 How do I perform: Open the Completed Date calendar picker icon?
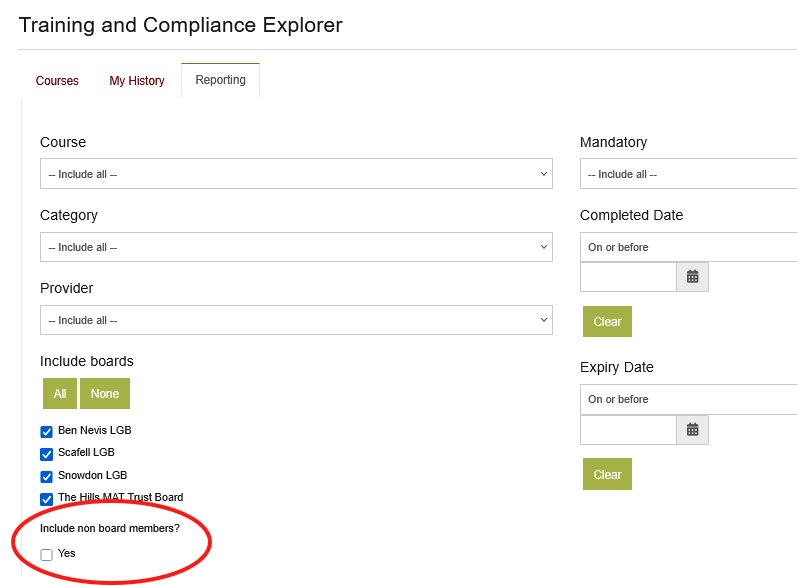click(x=692, y=277)
